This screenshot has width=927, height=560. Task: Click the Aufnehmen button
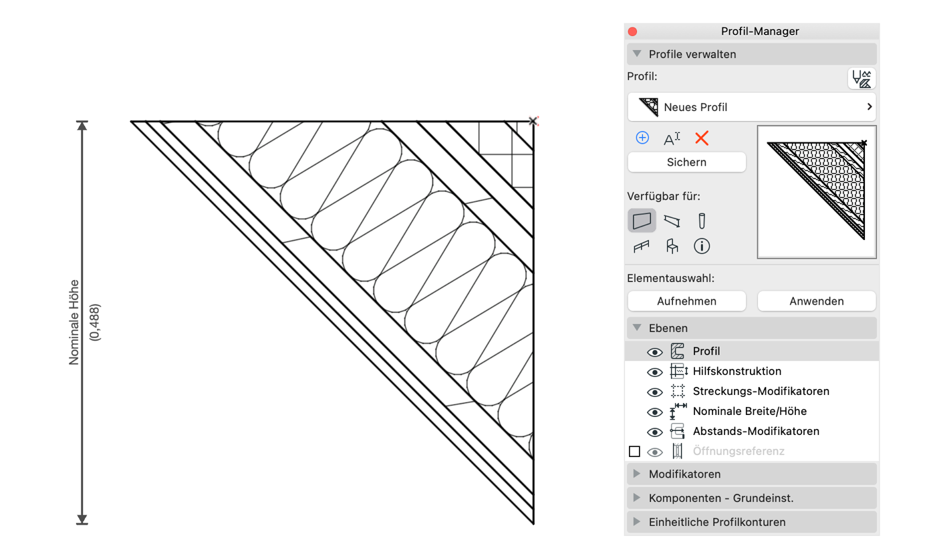(686, 301)
